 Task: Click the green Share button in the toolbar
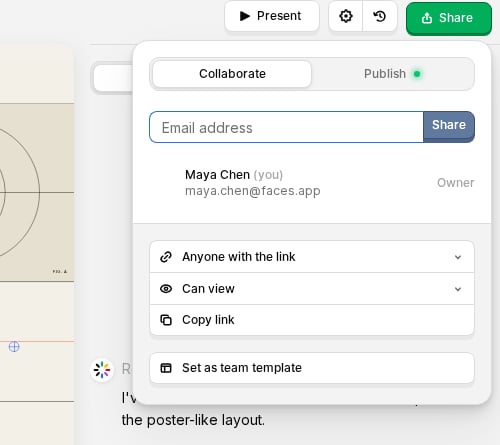tap(449, 18)
